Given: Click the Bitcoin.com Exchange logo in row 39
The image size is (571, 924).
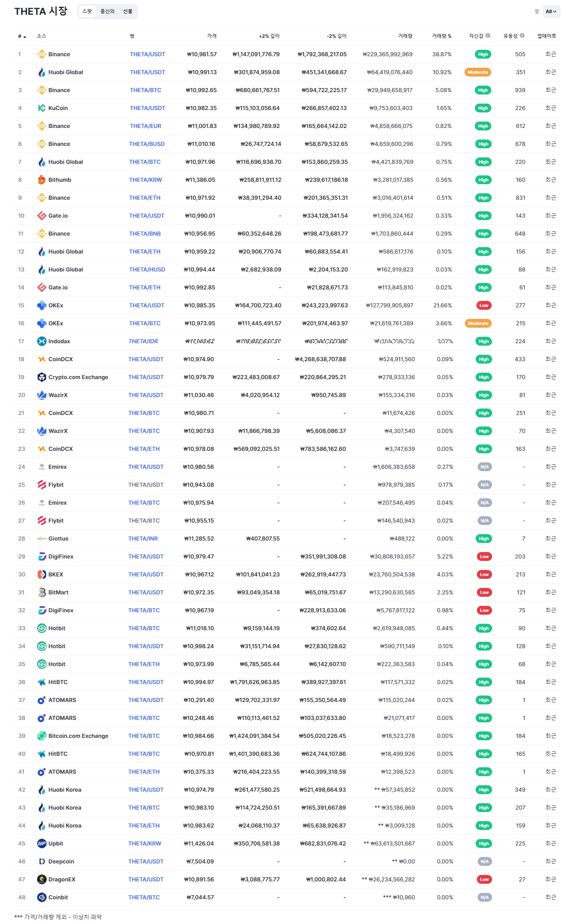Looking at the screenshot, I should [41, 736].
